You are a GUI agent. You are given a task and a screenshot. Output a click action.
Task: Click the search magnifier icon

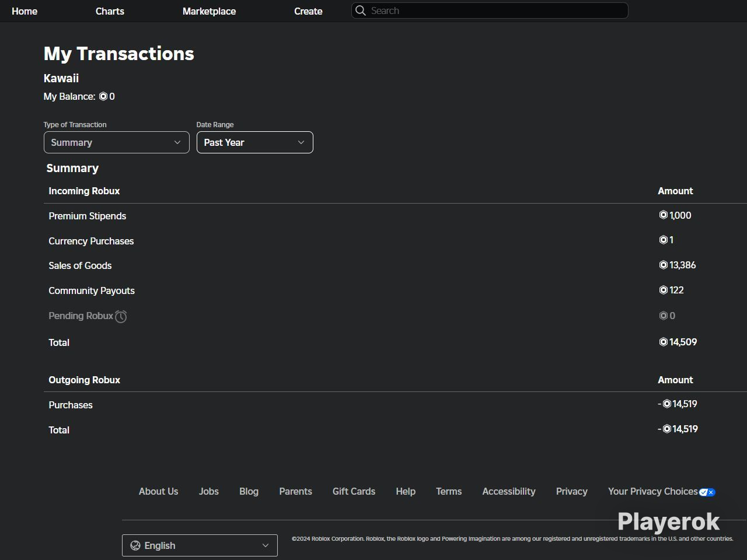(x=361, y=10)
